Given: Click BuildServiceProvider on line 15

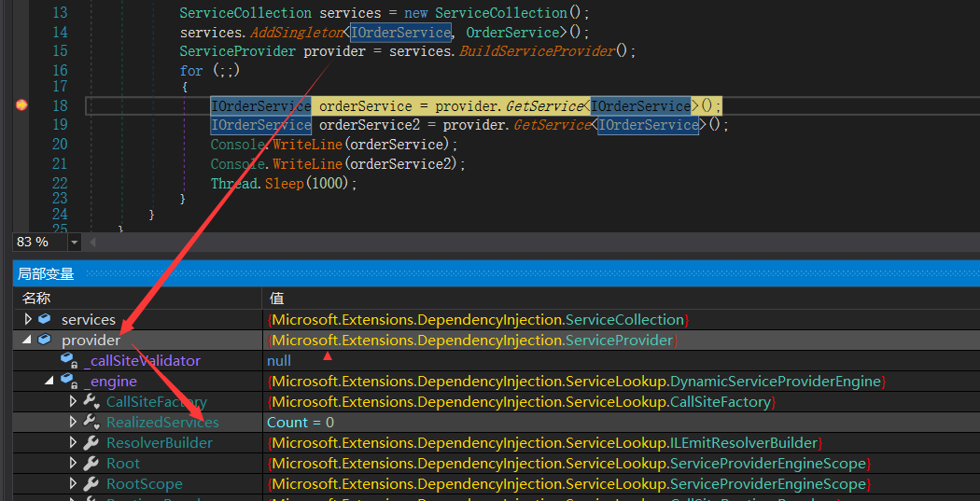Looking at the screenshot, I should (537, 51).
